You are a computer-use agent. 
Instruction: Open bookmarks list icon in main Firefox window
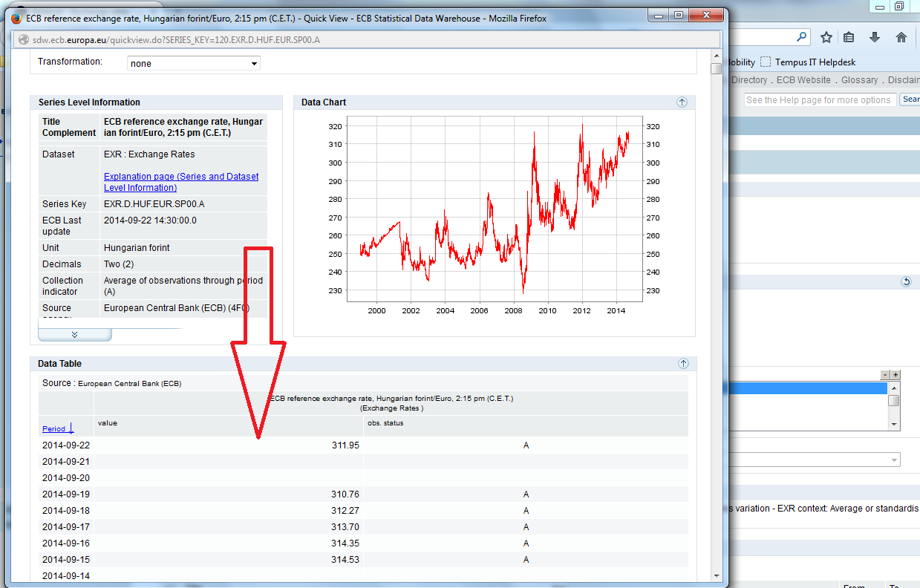pyautogui.click(x=849, y=37)
